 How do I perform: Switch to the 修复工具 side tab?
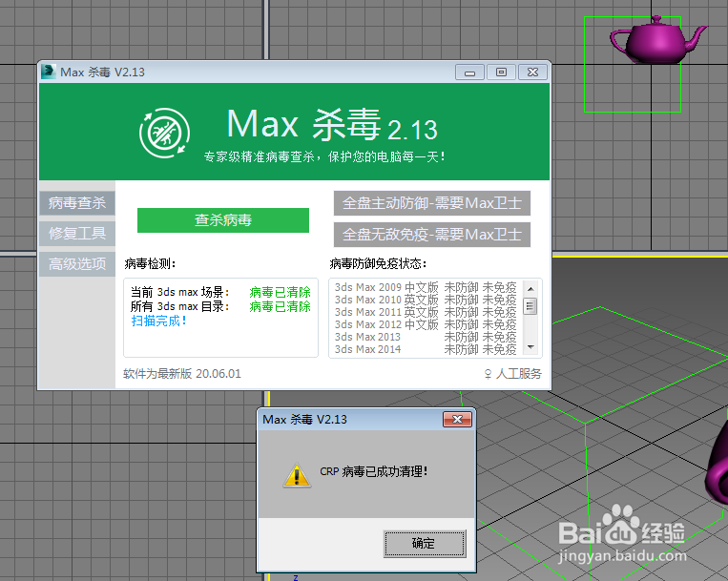(77, 233)
